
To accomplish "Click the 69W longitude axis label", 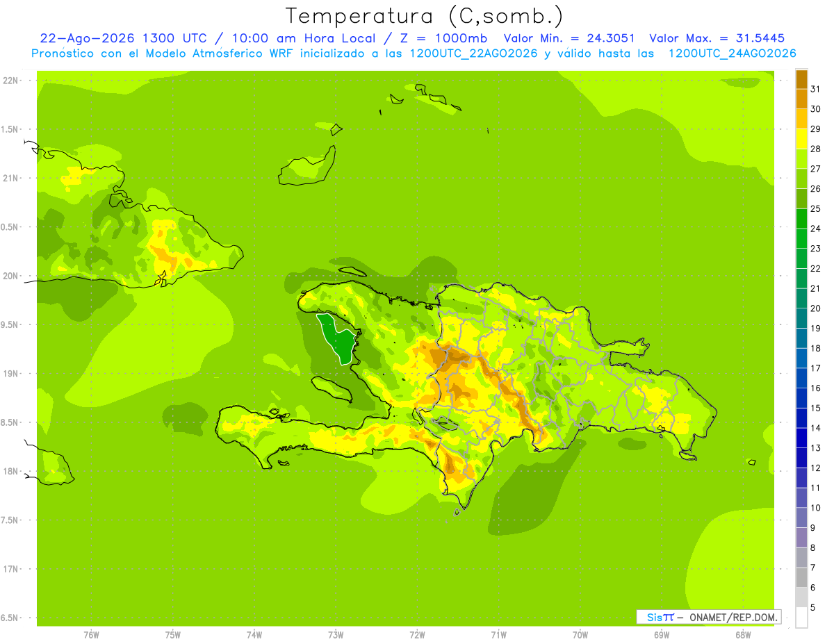I will coord(662,635).
